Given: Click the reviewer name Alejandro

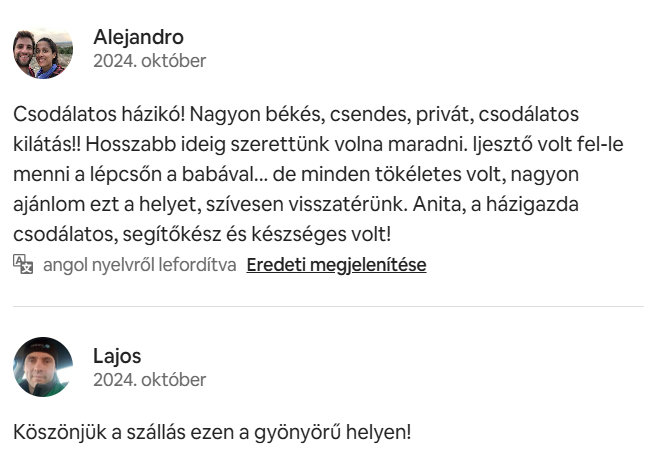Looking at the screenshot, I should click(x=138, y=37).
